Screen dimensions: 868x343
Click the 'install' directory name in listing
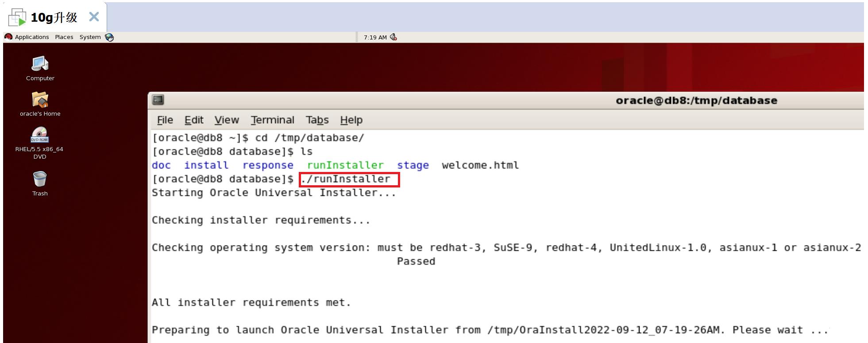click(x=206, y=165)
